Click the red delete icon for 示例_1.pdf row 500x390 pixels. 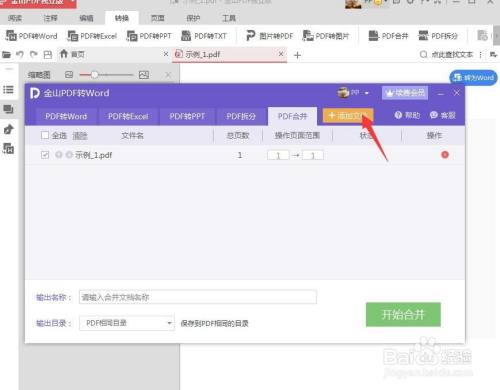click(x=445, y=155)
